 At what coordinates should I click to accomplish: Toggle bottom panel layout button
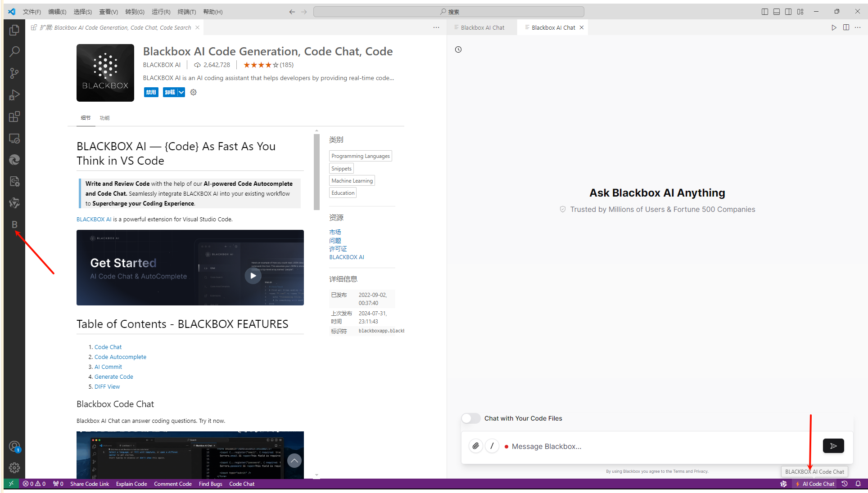pyautogui.click(x=777, y=12)
